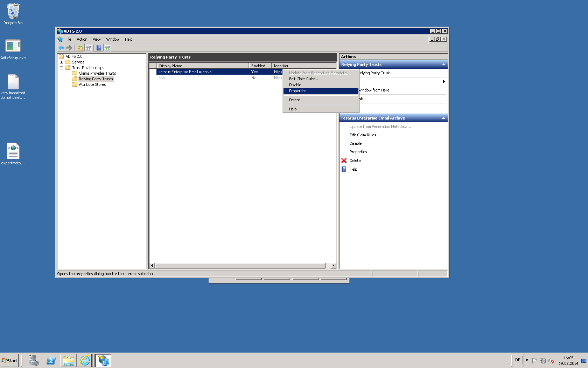
Task: Open the Action menu in menu bar
Action: tap(82, 39)
